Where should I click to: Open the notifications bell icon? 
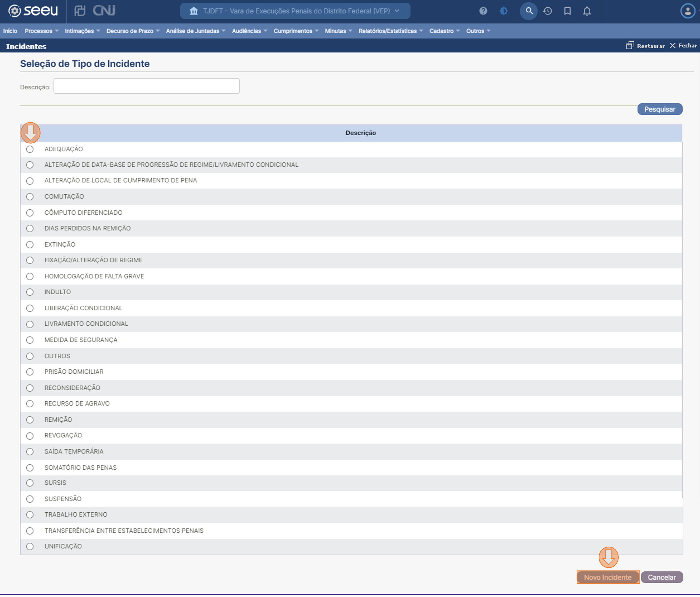587,11
